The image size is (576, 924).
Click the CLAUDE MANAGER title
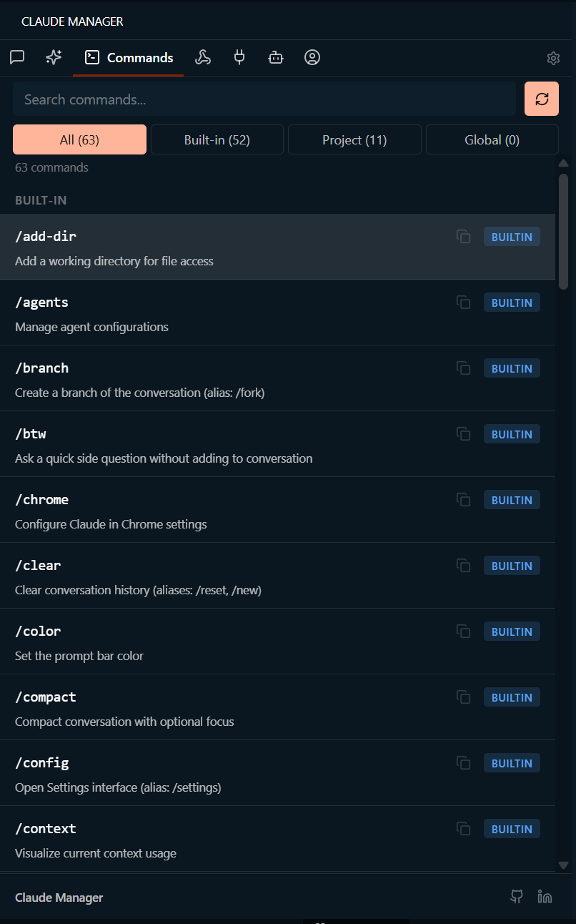pos(71,21)
